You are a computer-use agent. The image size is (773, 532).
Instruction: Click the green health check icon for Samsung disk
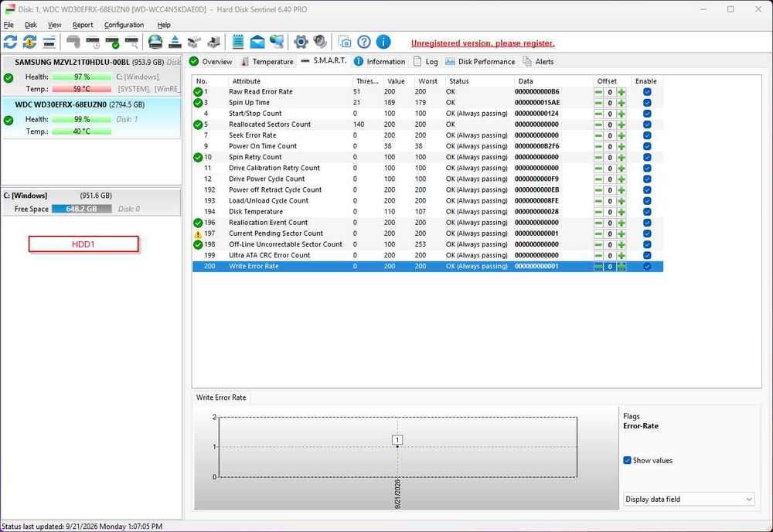click(x=9, y=77)
